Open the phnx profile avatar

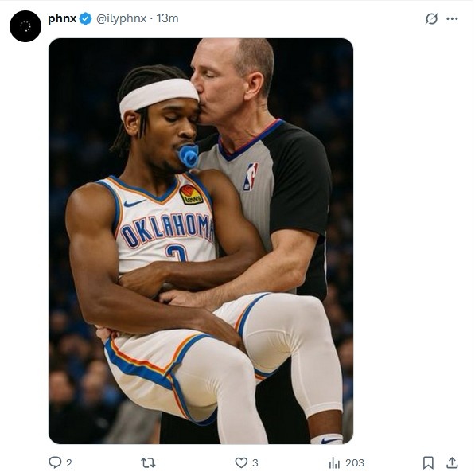pyautogui.click(x=25, y=26)
